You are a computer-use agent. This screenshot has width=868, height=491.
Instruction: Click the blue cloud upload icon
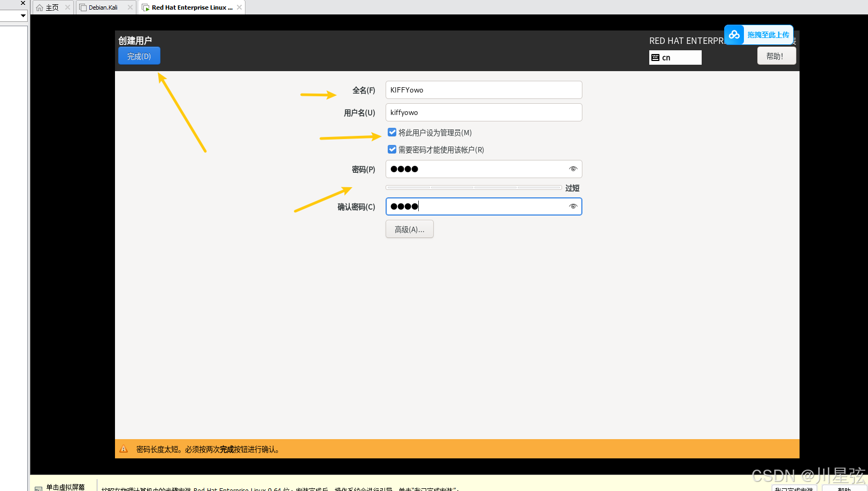(x=734, y=35)
